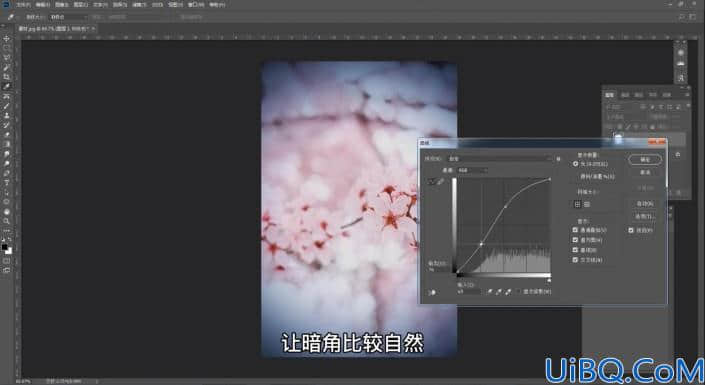Click the search icon in options bar
Image resolution: width=705 pixels, height=385 pixels.
[x=682, y=17]
